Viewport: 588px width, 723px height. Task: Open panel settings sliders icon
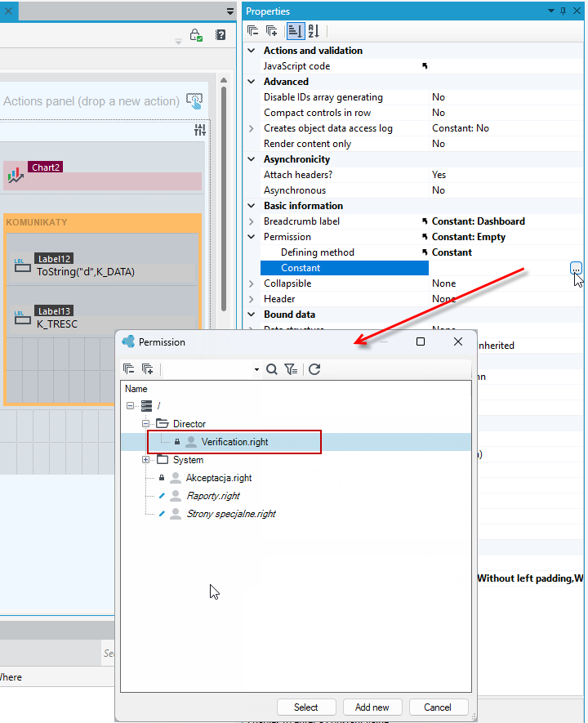[x=200, y=130]
